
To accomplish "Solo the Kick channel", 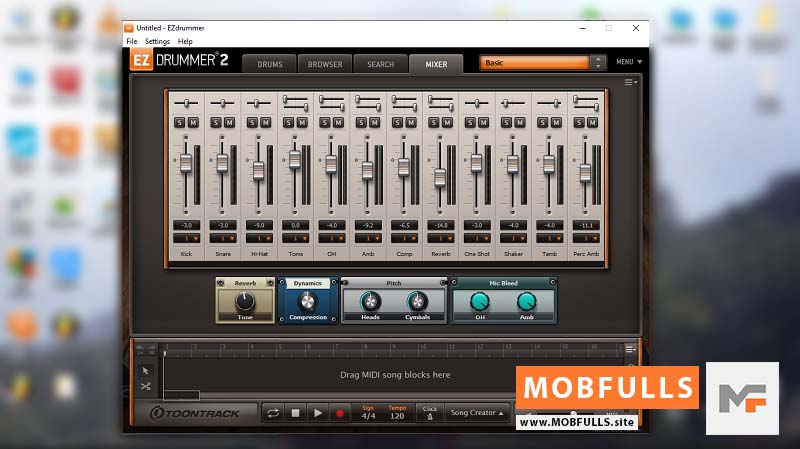I will pos(179,122).
